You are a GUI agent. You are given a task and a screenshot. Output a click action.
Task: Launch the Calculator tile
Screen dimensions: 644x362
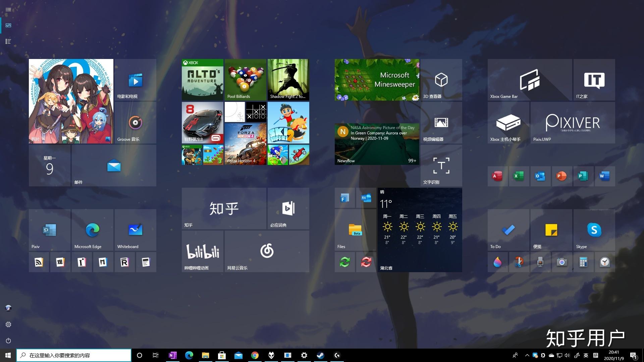583,262
